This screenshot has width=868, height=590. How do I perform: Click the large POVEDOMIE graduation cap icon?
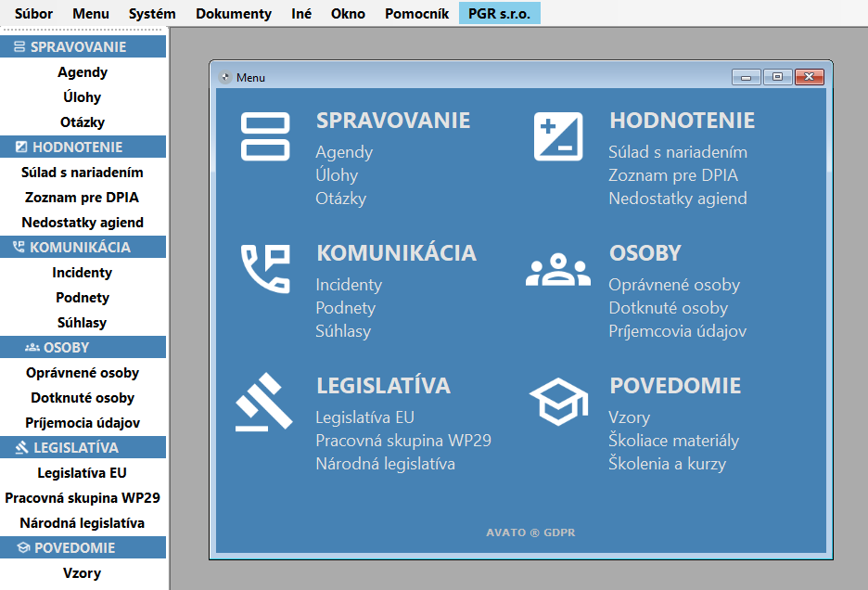(558, 402)
